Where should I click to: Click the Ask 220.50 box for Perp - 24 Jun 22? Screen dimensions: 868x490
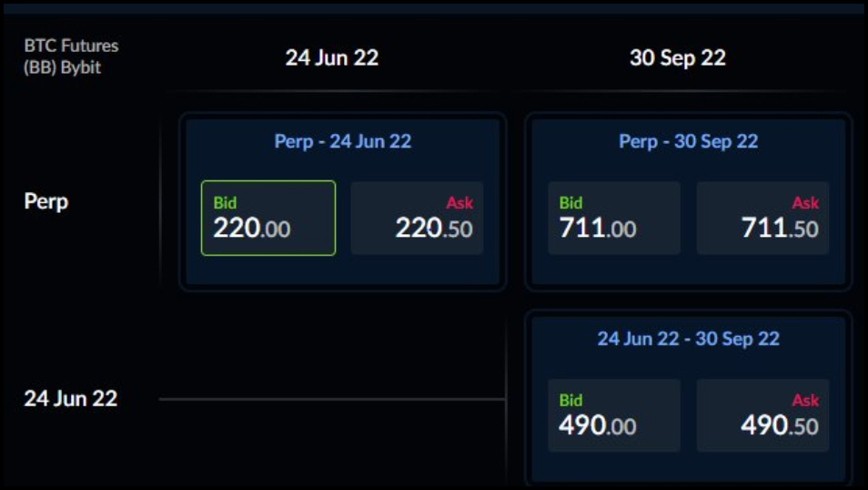pos(417,218)
